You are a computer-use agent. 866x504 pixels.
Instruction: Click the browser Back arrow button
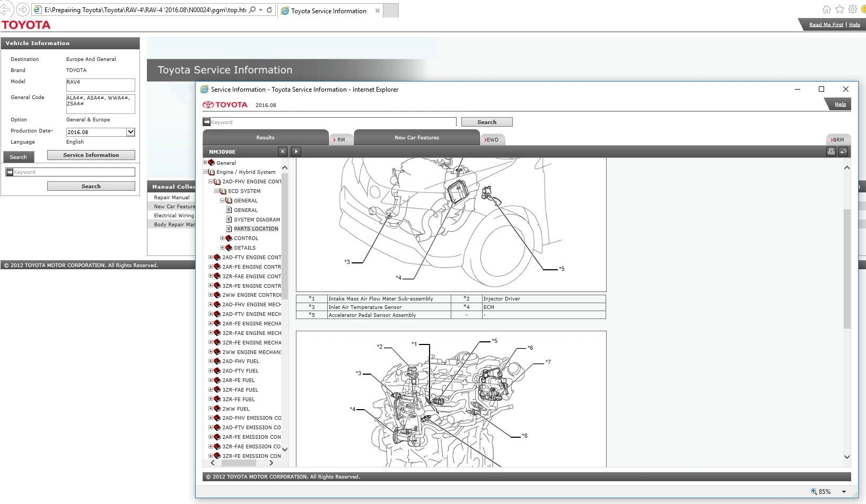(x=6, y=10)
